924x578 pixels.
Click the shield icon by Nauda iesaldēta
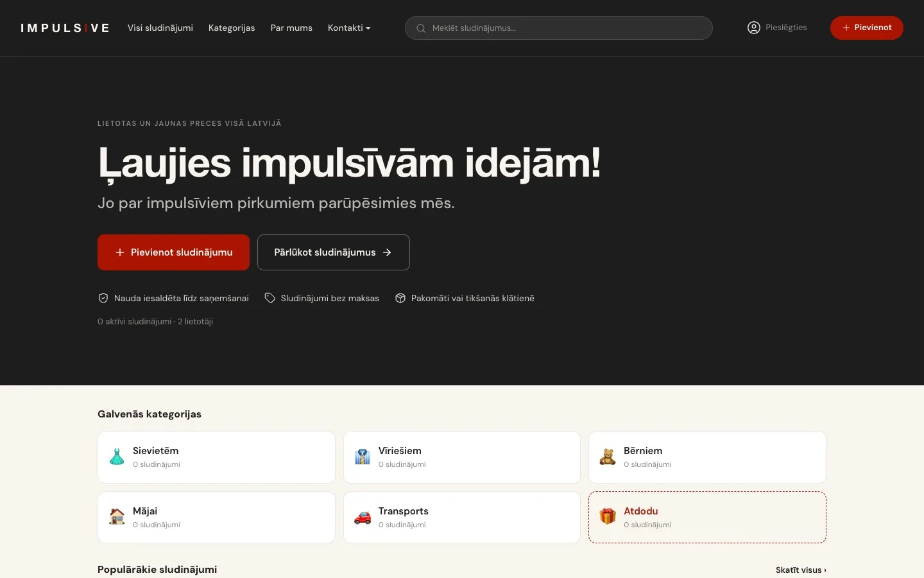pos(103,298)
